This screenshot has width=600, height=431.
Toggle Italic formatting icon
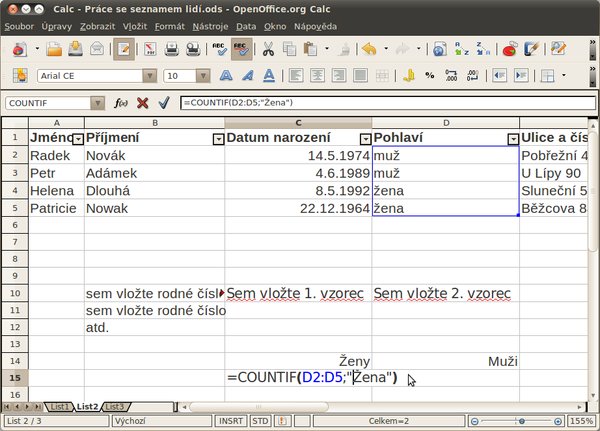[248, 75]
